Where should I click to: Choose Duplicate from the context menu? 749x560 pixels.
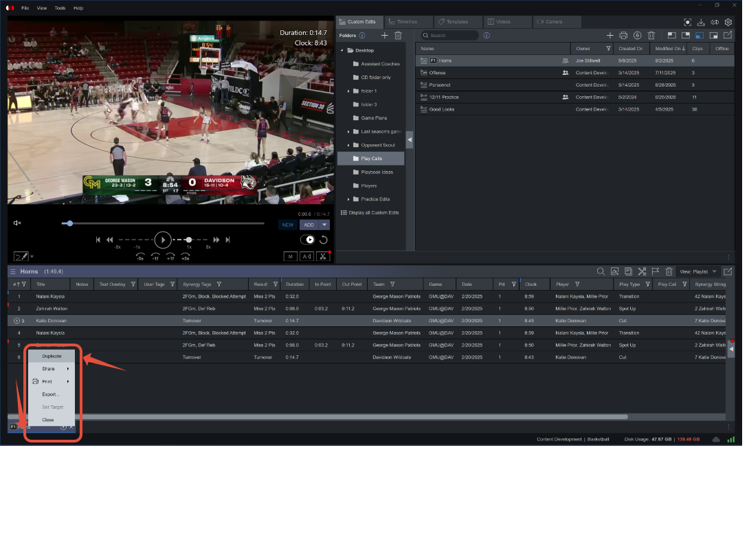52,357
